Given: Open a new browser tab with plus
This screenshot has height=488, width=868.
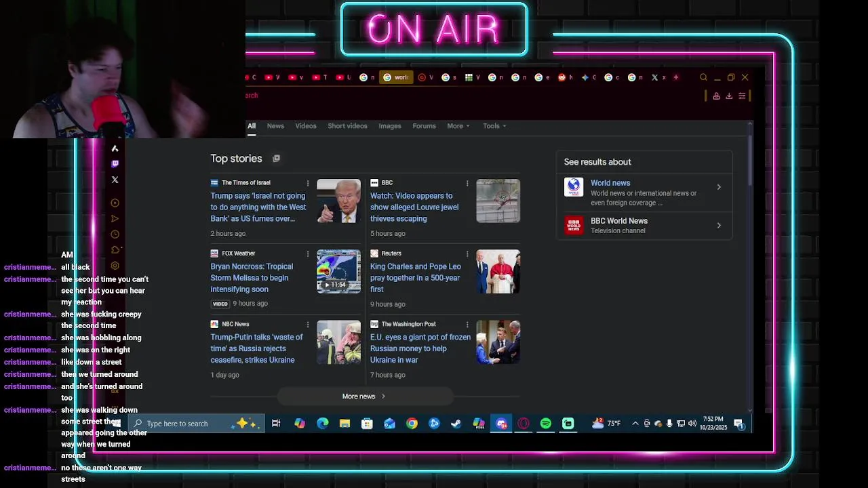Looking at the screenshot, I should (675, 77).
